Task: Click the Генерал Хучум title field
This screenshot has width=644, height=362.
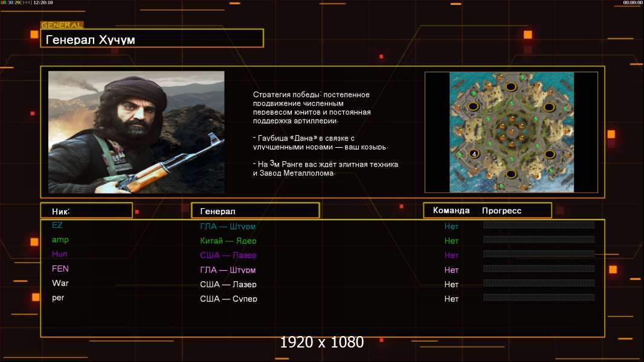Action: (x=152, y=39)
